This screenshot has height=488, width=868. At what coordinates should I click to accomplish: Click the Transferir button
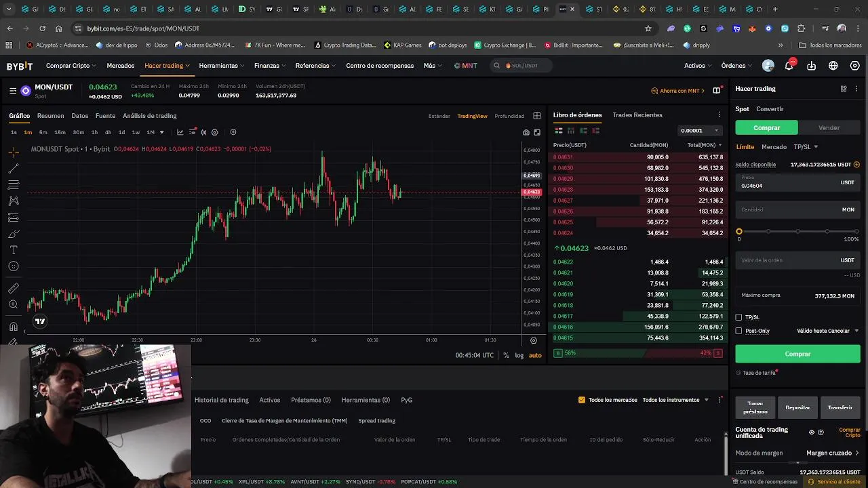(x=840, y=407)
